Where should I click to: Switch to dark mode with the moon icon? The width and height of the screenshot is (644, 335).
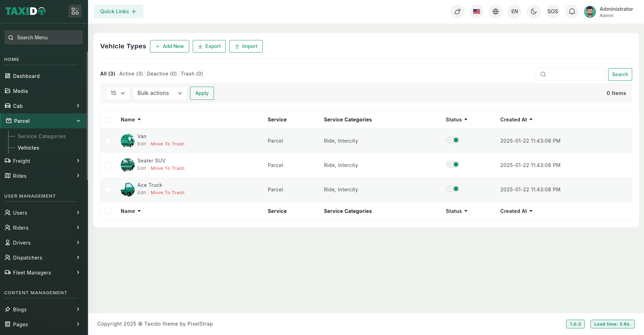pyautogui.click(x=533, y=11)
